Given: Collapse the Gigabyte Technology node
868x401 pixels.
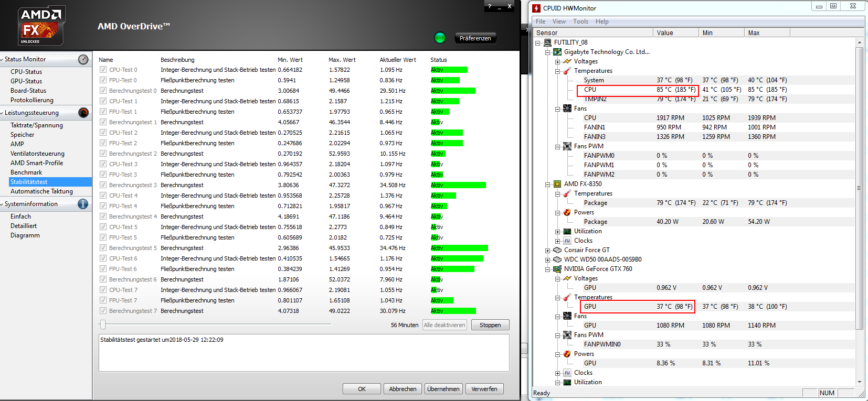Looking at the screenshot, I should pos(548,52).
